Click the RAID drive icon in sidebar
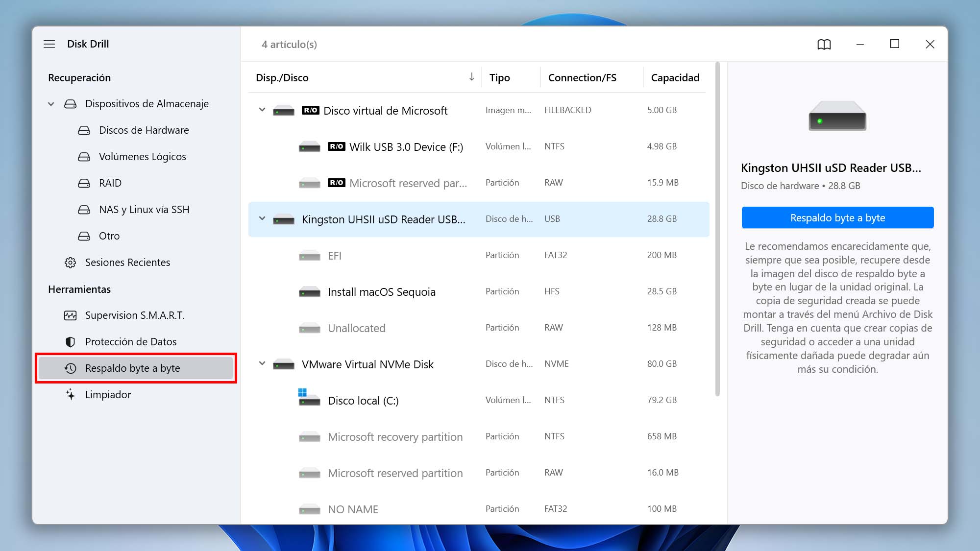The image size is (980, 551). pos(84,183)
